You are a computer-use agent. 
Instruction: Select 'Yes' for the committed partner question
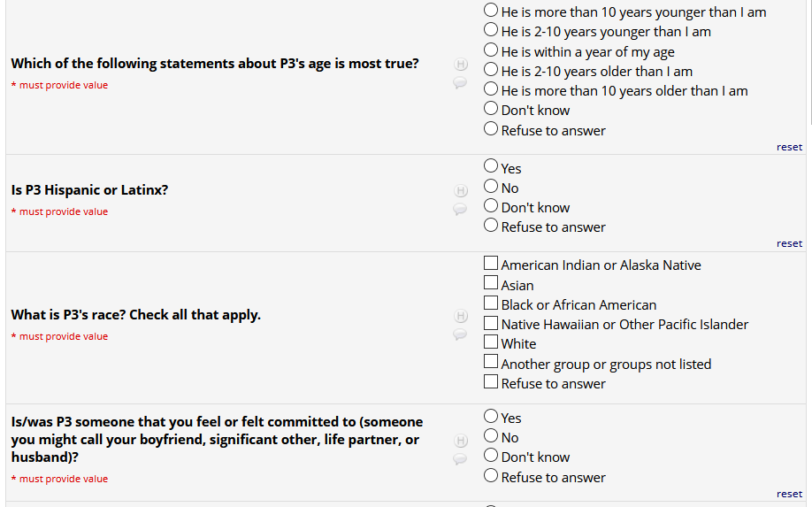[491, 417]
